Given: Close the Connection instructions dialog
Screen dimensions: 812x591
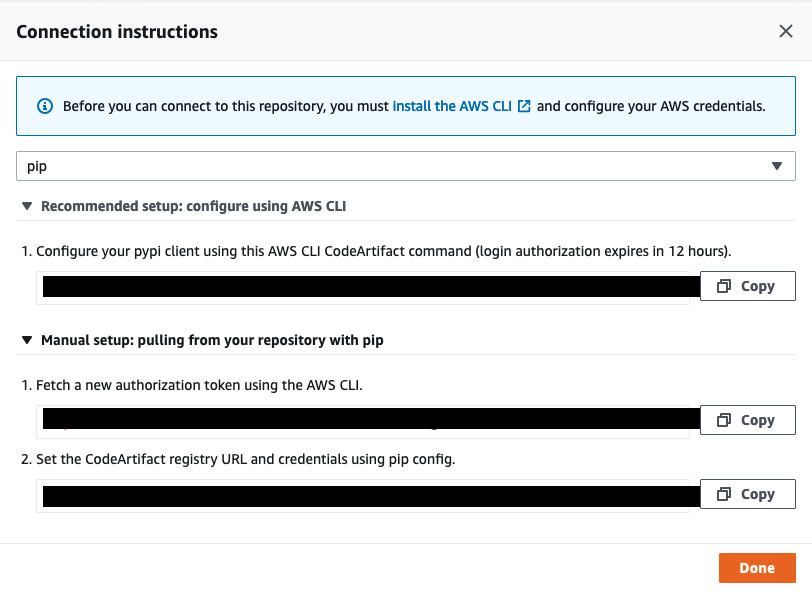Looking at the screenshot, I should pos(786,31).
